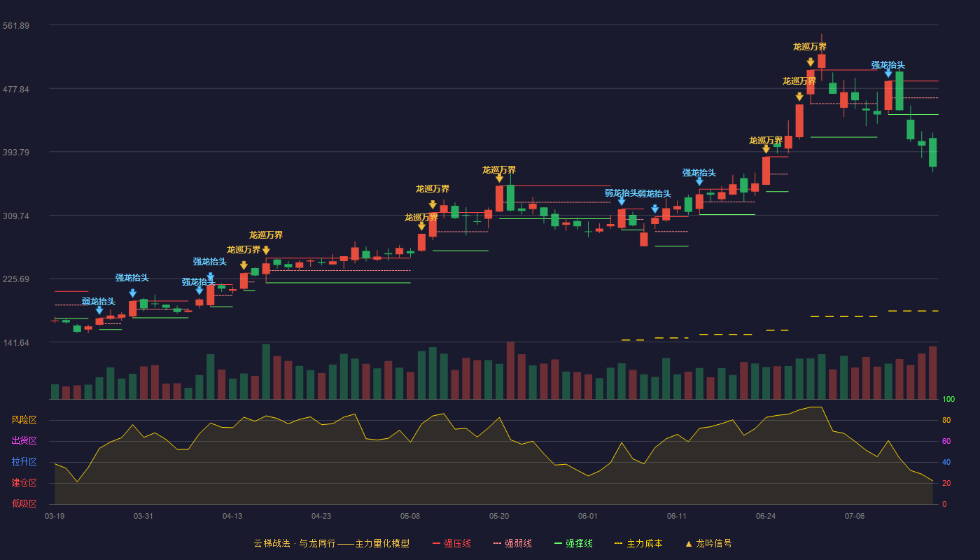Click the 60 value on indicator axis
Image resolution: width=980 pixels, height=560 pixels.
coord(946,442)
